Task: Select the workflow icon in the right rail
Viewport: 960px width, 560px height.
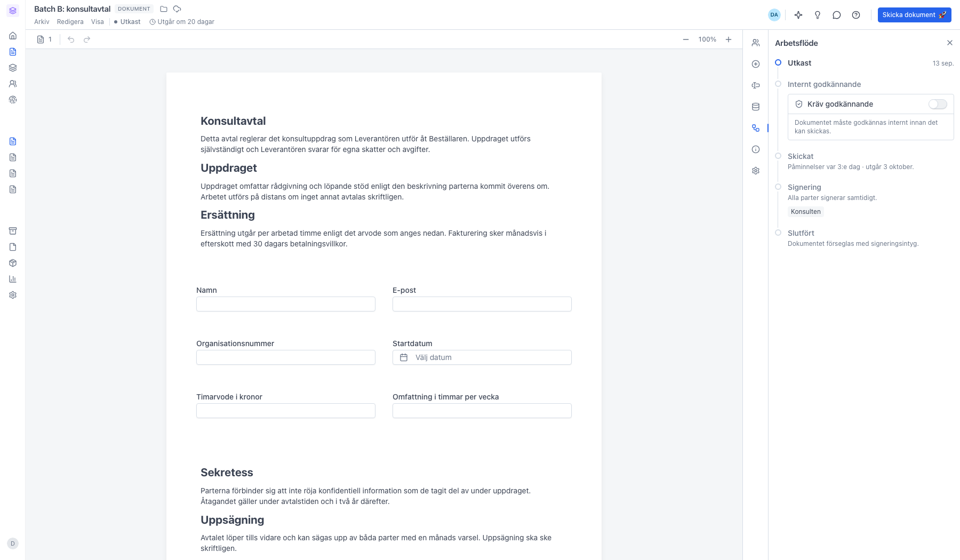Action: (x=756, y=128)
